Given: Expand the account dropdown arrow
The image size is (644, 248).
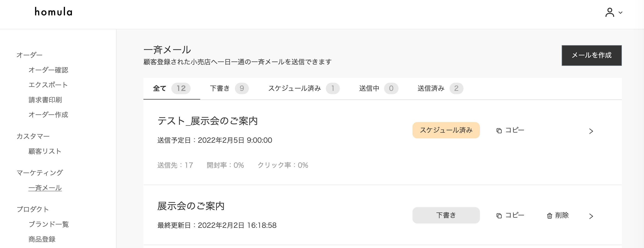Looking at the screenshot, I should (620, 12).
